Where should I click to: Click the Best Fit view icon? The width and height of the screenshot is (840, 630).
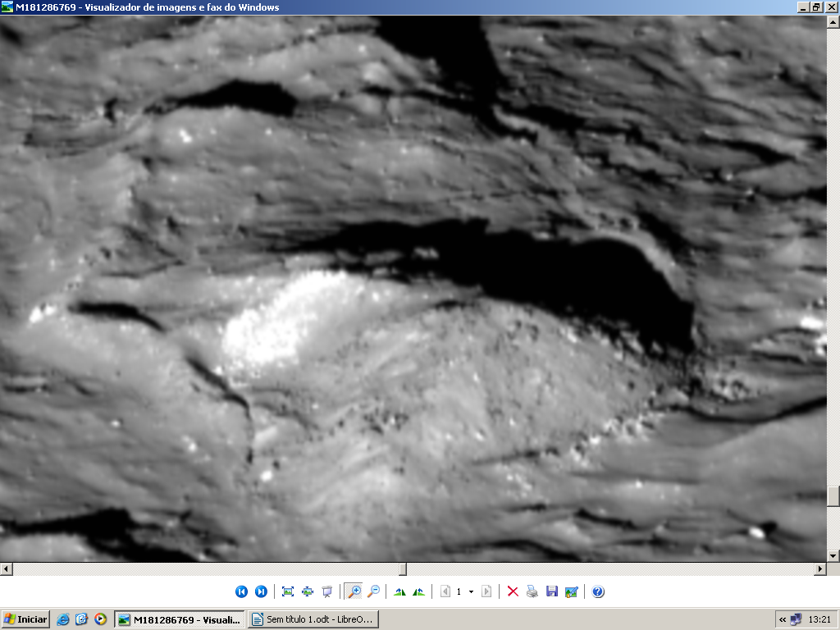click(x=288, y=591)
